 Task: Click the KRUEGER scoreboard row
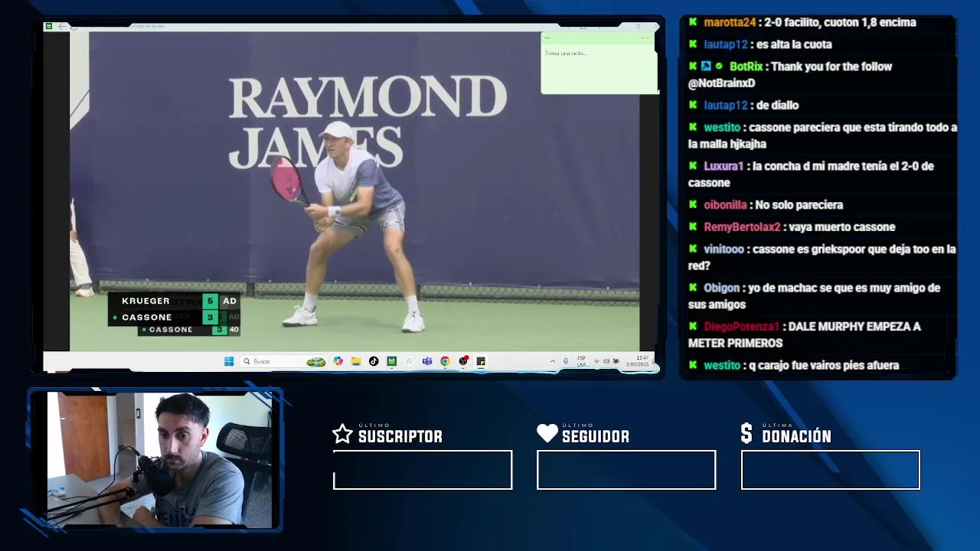click(175, 301)
